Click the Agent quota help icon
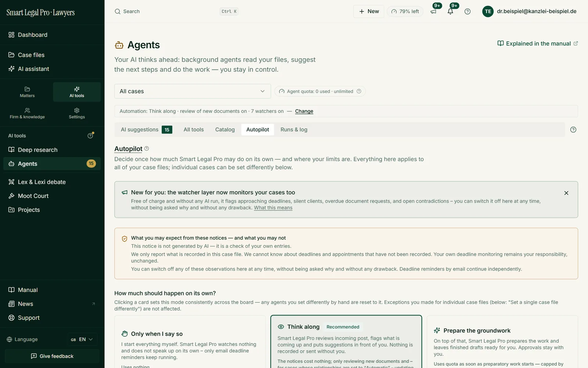Screen dimensions: 588x368 tap(359, 91)
